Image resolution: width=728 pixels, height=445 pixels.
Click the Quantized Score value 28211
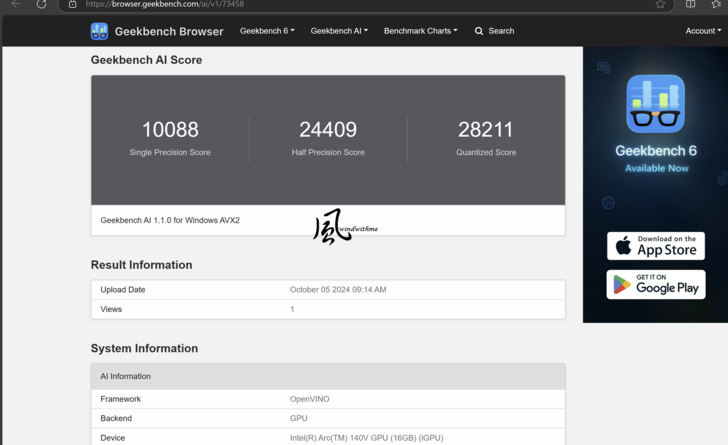[486, 129]
